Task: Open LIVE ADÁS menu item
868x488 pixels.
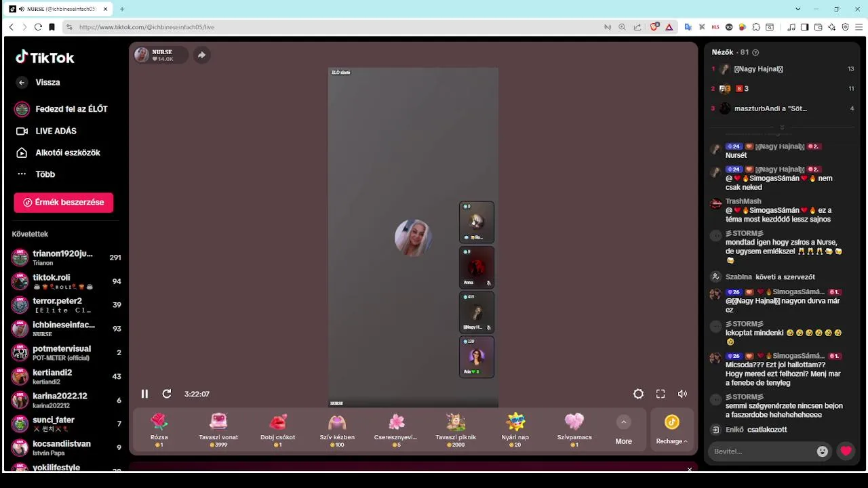Action: [x=47, y=131]
